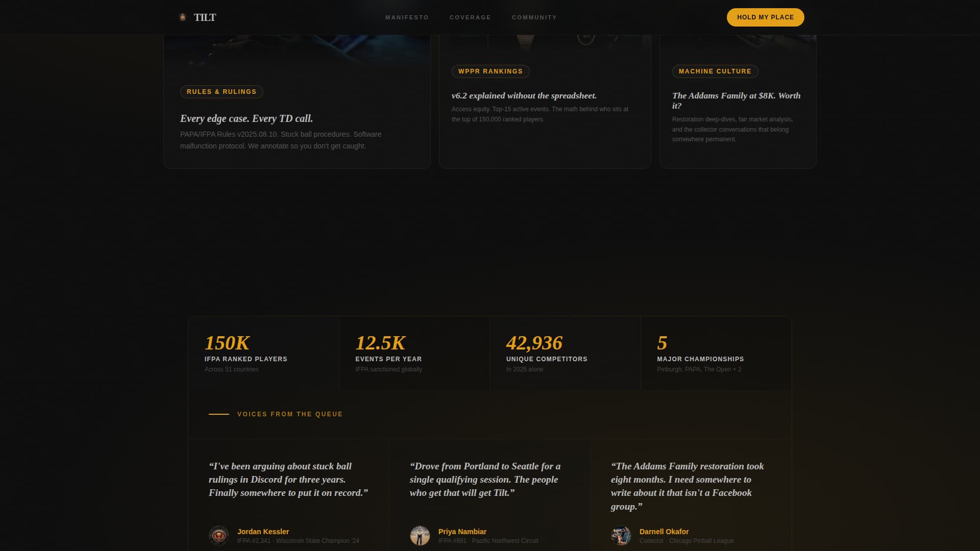This screenshot has width=980, height=551.
Task: Click the 5 major championships stat
Action: point(662,343)
